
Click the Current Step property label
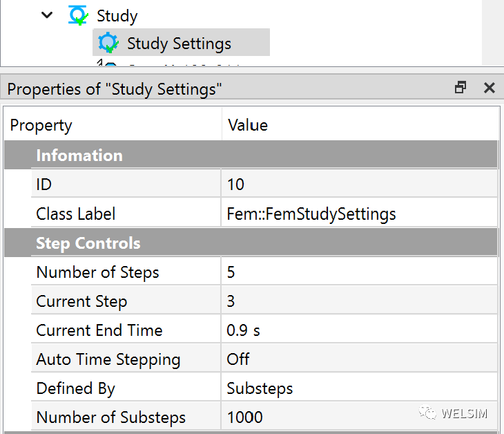[81, 302]
